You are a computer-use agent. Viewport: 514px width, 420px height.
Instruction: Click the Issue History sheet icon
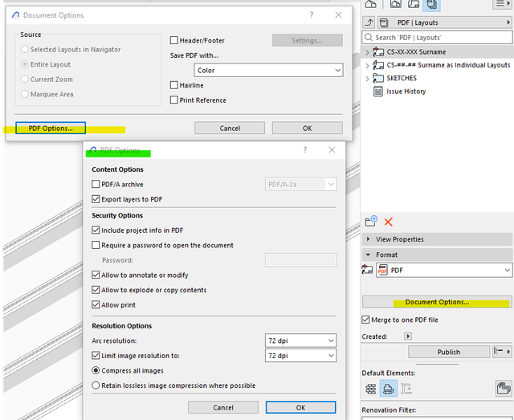pyautogui.click(x=378, y=92)
